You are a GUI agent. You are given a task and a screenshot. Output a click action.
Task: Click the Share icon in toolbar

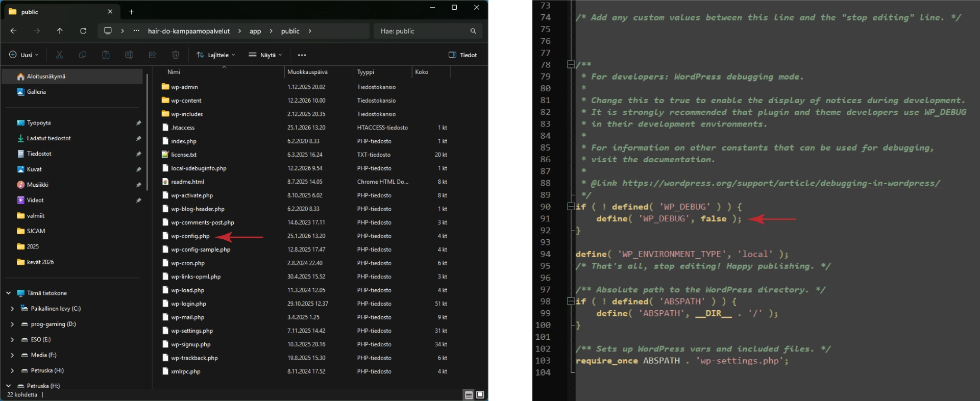tap(152, 55)
